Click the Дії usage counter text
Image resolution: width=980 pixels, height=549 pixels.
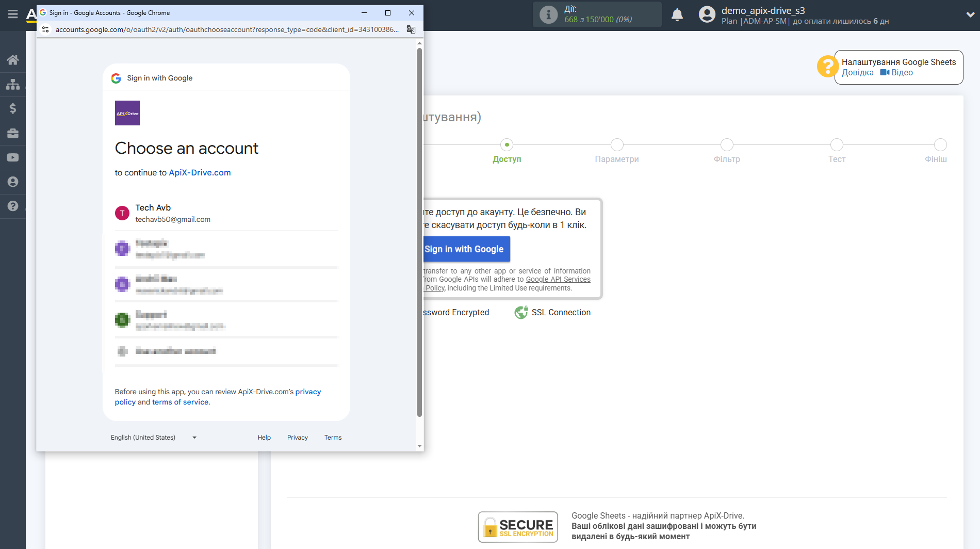pos(598,14)
